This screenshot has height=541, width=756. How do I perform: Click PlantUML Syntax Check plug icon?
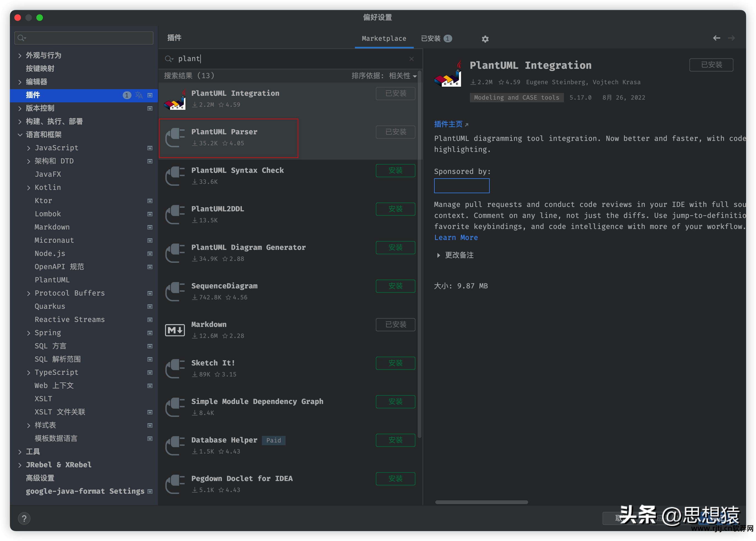click(174, 176)
